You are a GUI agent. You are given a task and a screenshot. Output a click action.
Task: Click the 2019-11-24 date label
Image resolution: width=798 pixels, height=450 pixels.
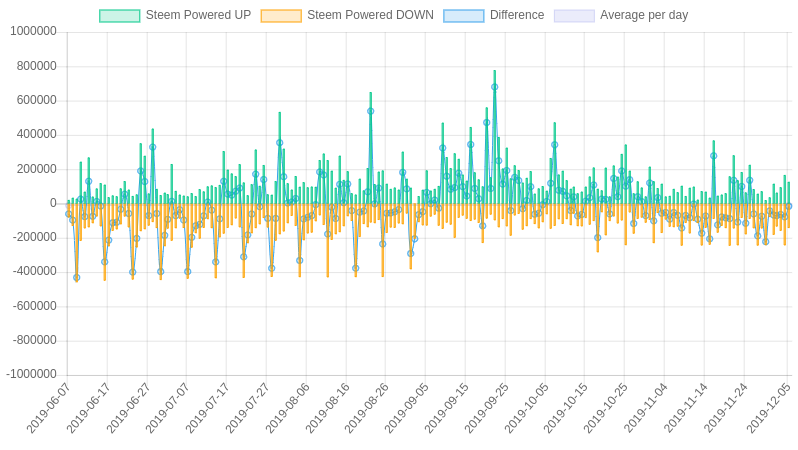pos(725,408)
